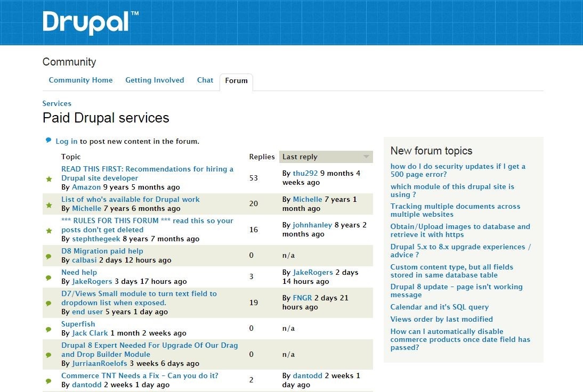View JurriaanRoelofs's user profile
This screenshot has width=583, height=392.
click(x=100, y=363)
